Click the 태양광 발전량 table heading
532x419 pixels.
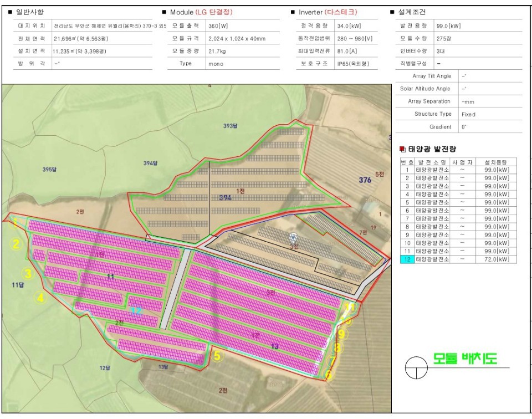432,149
